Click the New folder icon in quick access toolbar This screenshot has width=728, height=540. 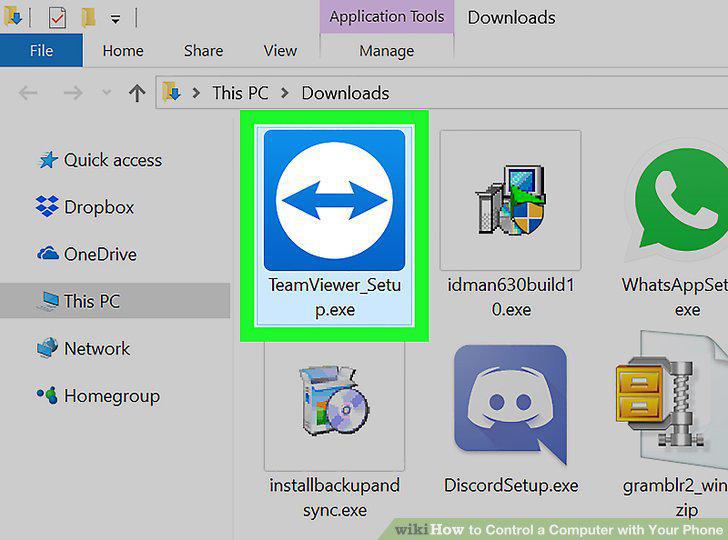coord(88,18)
